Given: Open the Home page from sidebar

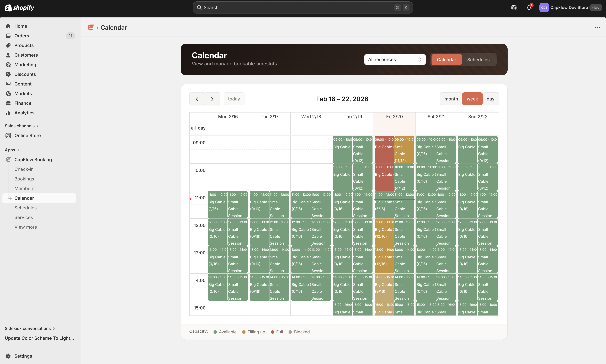Looking at the screenshot, I should click(x=21, y=26).
